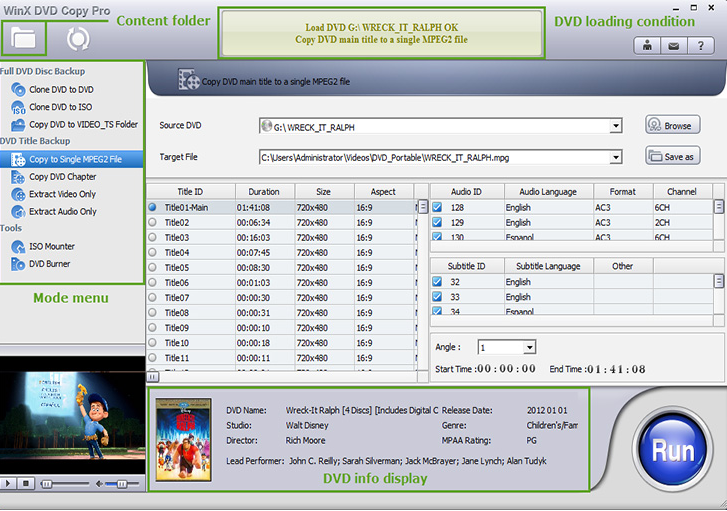Viewport: 727px width, 511px height.
Task: Click Title ID column header
Action: point(191,192)
